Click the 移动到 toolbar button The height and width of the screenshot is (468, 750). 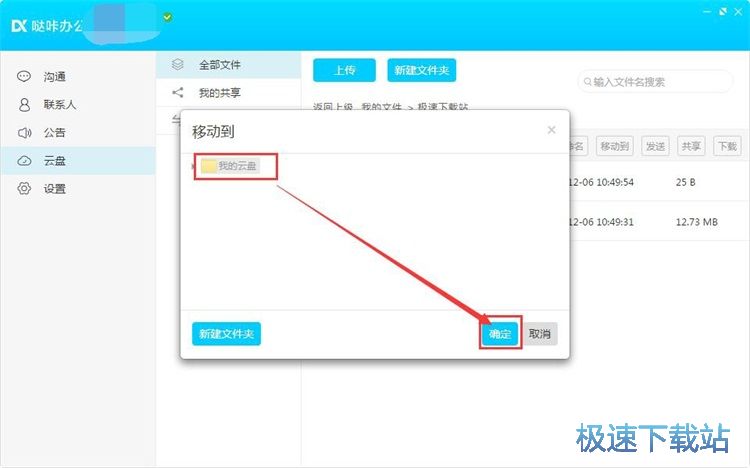(x=615, y=146)
